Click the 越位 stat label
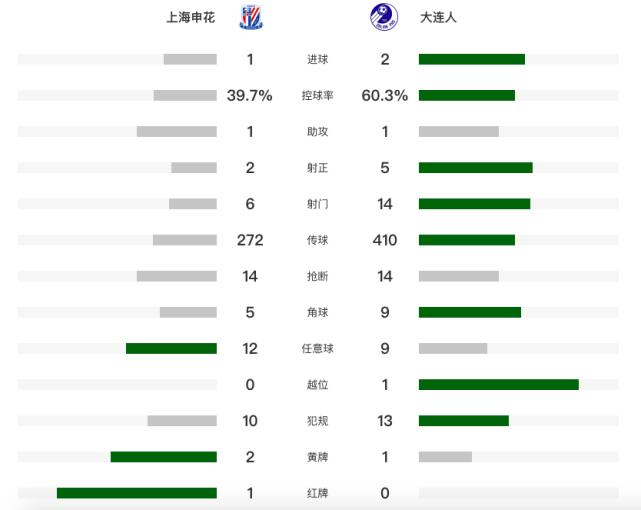This screenshot has height=510, width=641. tap(318, 385)
